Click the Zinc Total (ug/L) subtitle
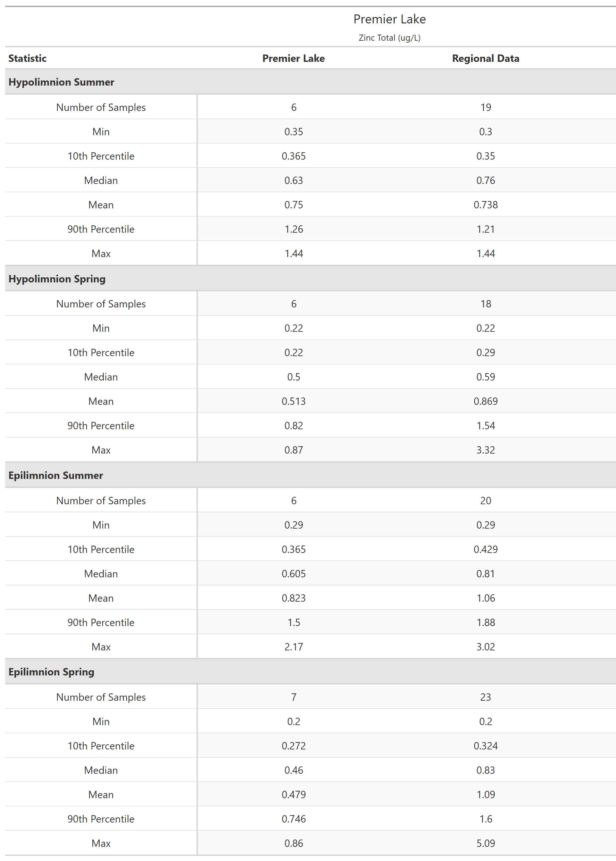Viewport: 616px width, 861px height. (389, 38)
